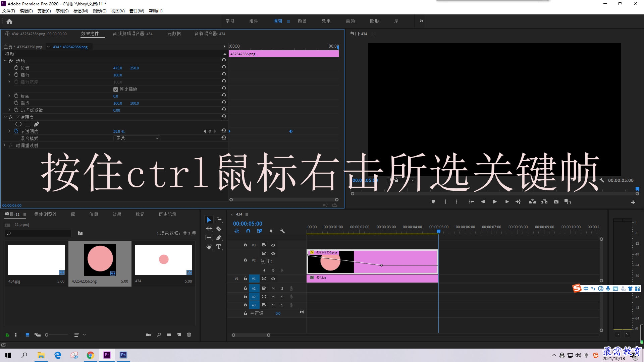
Task: Switch project panel to list view
Action: [17, 335]
